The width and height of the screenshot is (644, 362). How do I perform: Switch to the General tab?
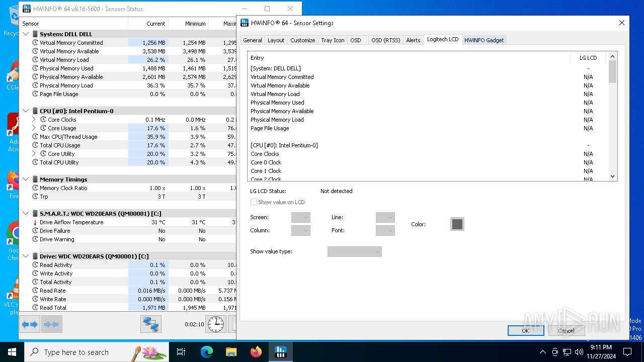[x=253, y=40]
